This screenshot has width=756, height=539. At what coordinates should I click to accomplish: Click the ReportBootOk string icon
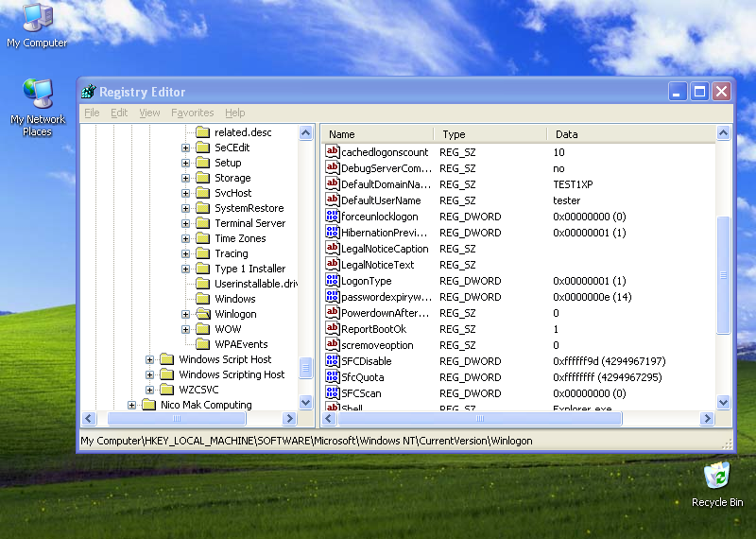(x=333, y=329)
